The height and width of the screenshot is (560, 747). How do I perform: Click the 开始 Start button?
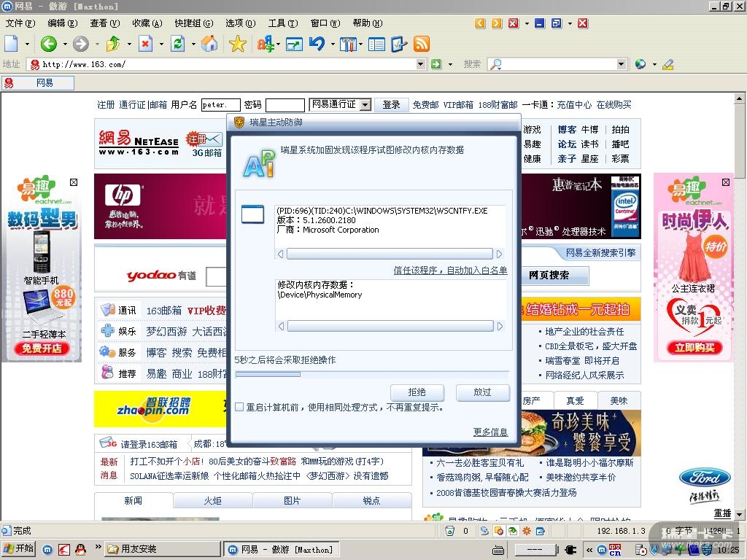tap(18, 548)
